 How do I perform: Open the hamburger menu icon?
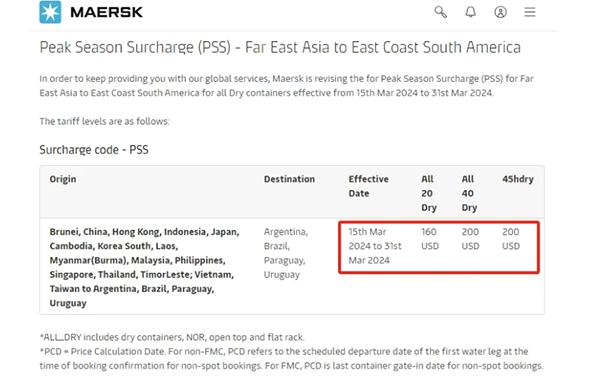click(x=530, y=12)
